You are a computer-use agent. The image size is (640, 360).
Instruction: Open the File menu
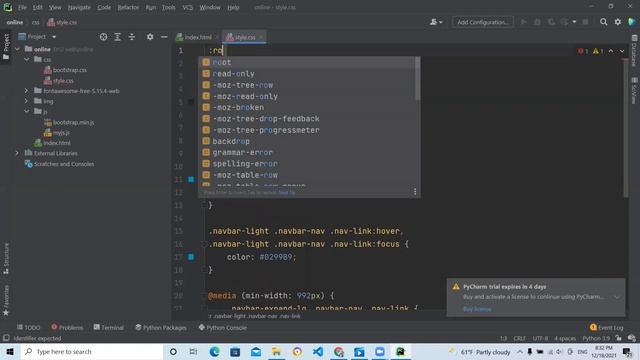(x=22, y=7)
